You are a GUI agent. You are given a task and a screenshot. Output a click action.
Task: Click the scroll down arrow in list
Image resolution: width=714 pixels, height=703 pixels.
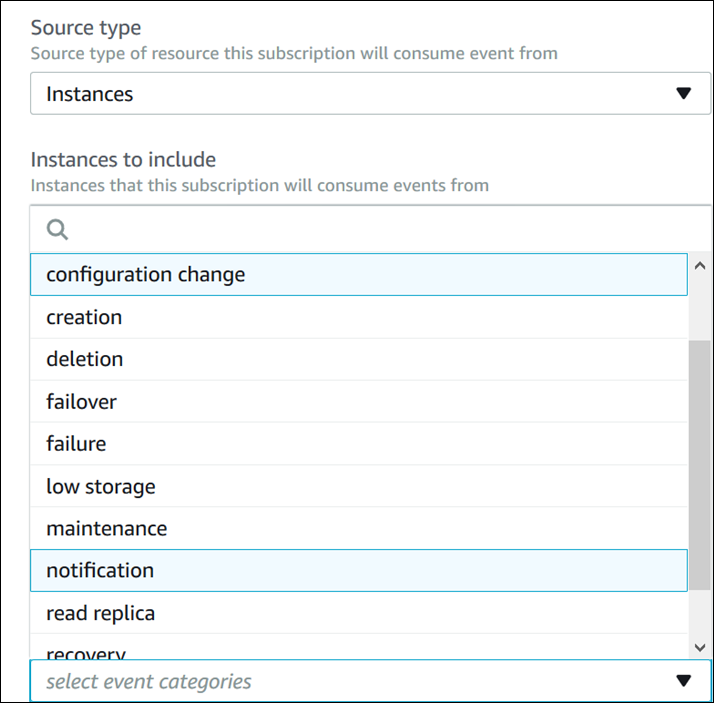click(700, 648)
